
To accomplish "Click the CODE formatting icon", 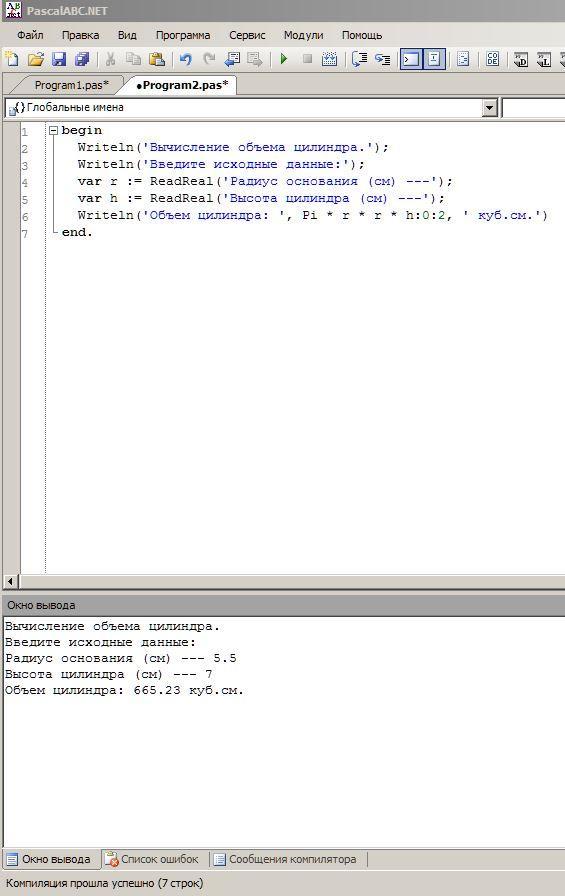I will tap(492, 59).
